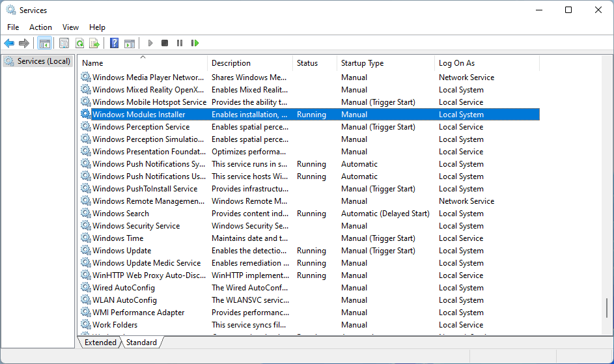Click Automatic (Delayed Start) startup type cell

[x=385, y=213]
